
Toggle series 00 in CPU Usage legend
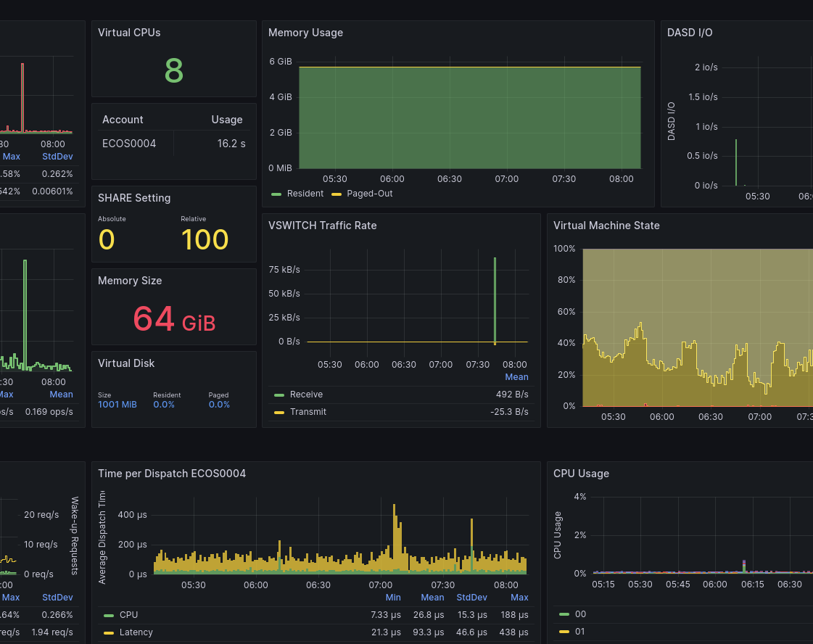click(x=579, y=614)
